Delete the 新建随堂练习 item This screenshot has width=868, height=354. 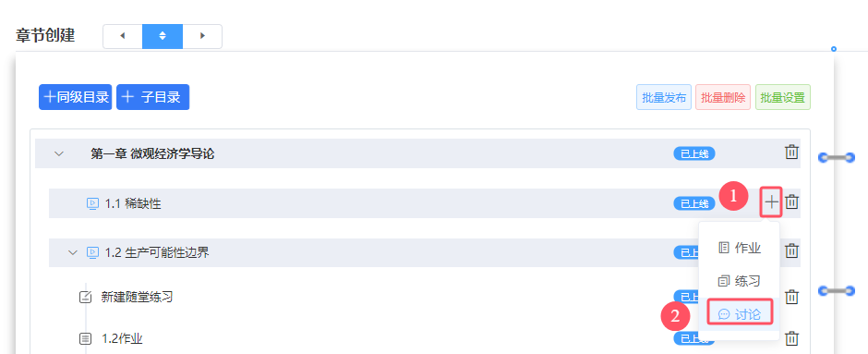coord(792,297)
